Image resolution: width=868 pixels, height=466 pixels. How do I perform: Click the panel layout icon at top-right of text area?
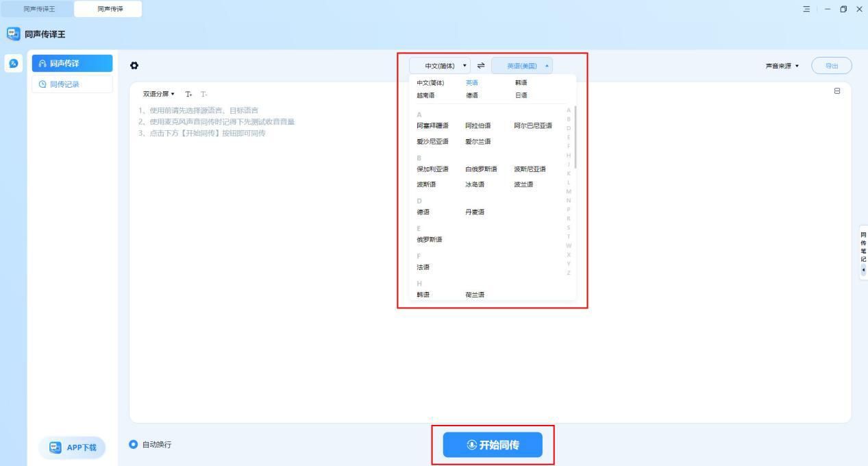(x=837, y=91)
